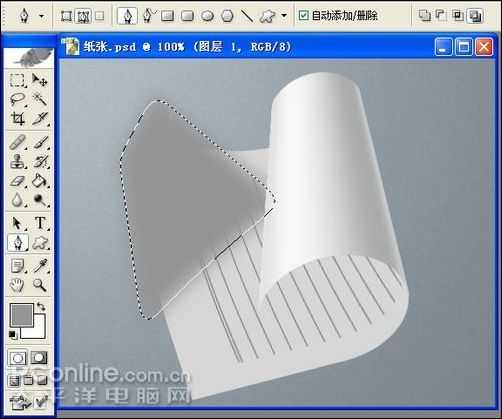Select the Blur tool

pos(17,200)
